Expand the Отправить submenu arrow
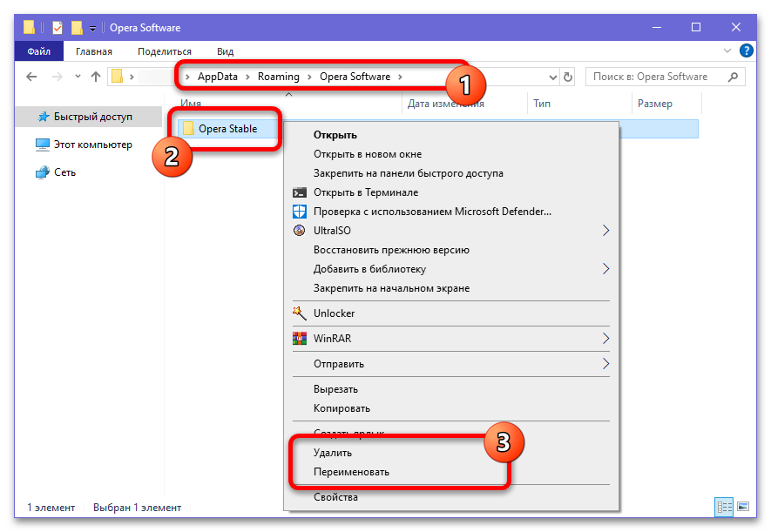Image resolution: width=771 pixels, height=532 pixels. point(605,363)
